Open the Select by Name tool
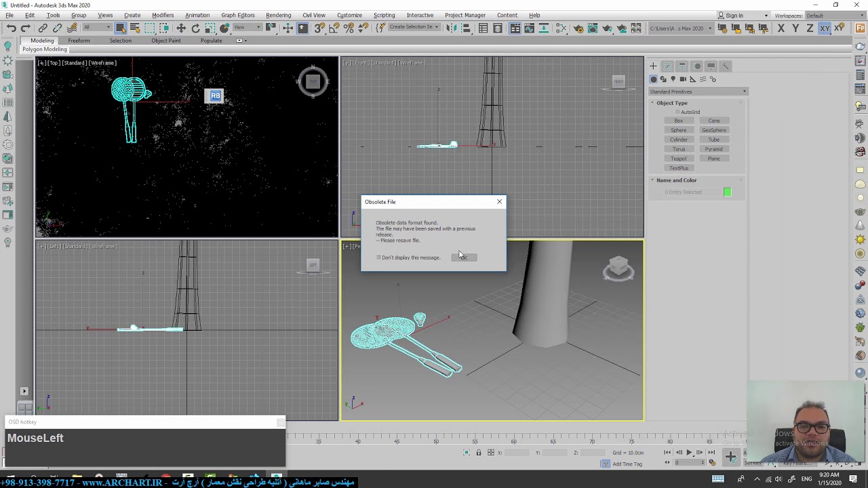The height and width of the screenshot is (488, 868). pos(134,28)
